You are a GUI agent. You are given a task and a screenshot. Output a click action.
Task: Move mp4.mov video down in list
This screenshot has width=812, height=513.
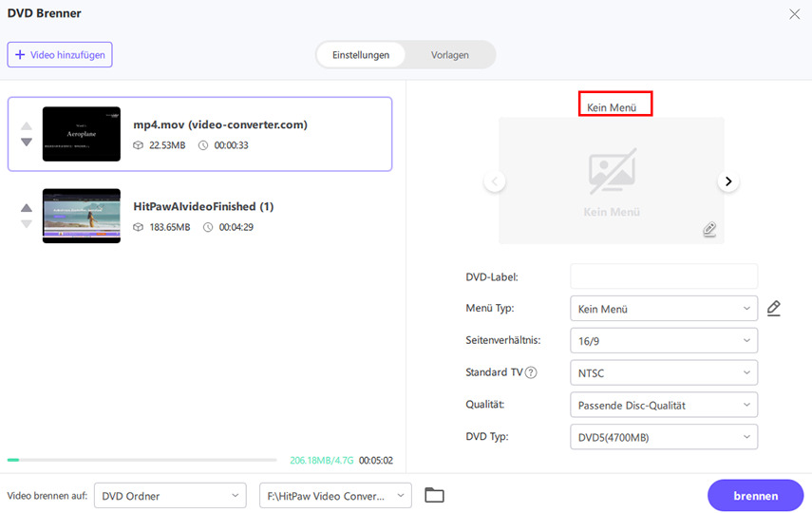pyautogui.click(x=27, y=142)
